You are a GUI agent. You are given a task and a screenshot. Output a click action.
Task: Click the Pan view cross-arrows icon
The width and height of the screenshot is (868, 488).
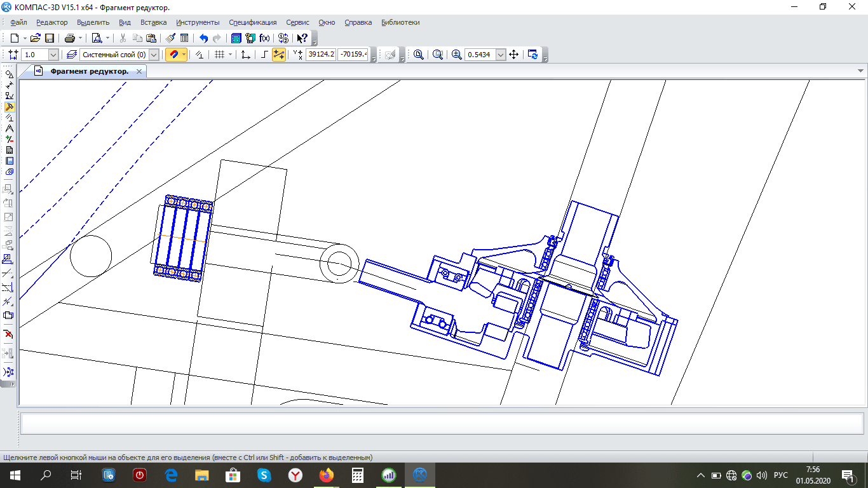click(x=514, y=55)
